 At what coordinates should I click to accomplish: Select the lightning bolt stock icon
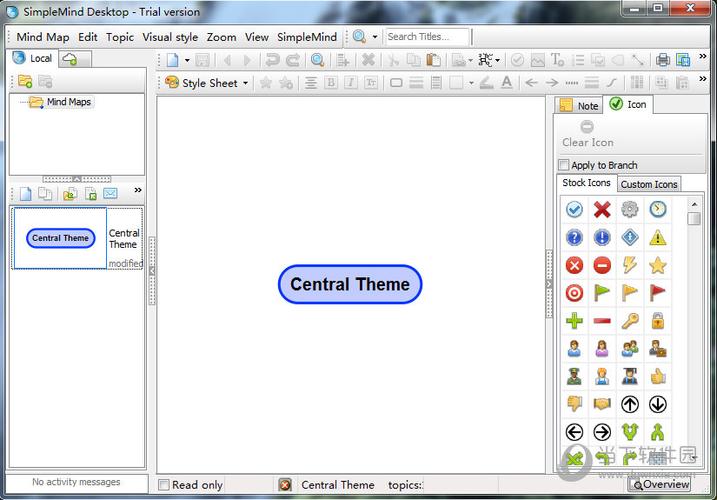[x=630, y=265]
